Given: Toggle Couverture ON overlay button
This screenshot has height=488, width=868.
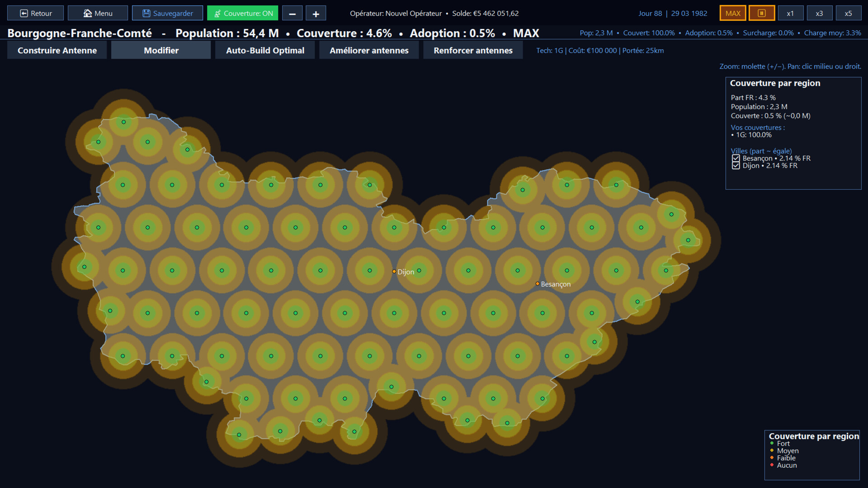Looking at the screenshot, I should pyautogui.click(x=243, y=13).
